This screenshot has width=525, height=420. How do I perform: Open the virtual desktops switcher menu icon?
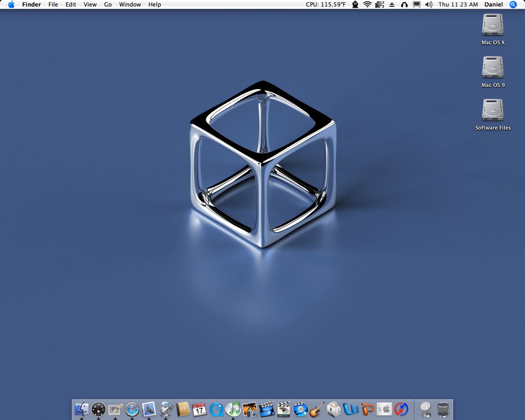pyautogui.click(x=380, y=5)
